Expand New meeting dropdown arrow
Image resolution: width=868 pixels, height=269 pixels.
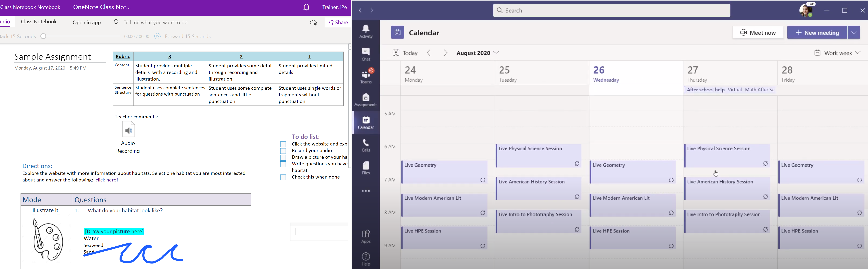854,32
